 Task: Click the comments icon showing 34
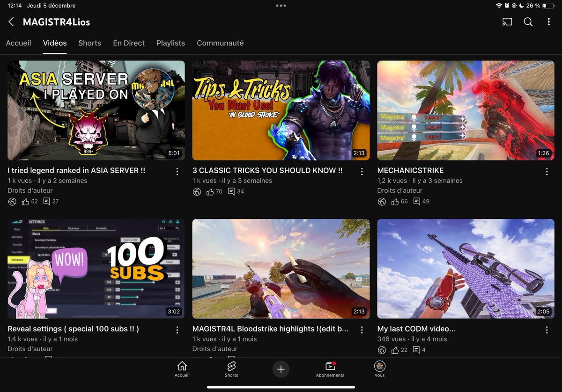pyautogui.click(x=231, y=191)
